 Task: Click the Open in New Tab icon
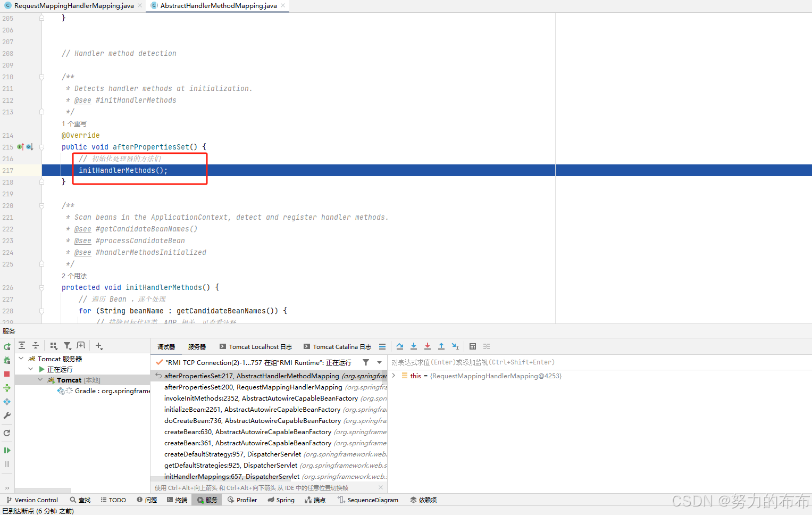click(81, 346)
